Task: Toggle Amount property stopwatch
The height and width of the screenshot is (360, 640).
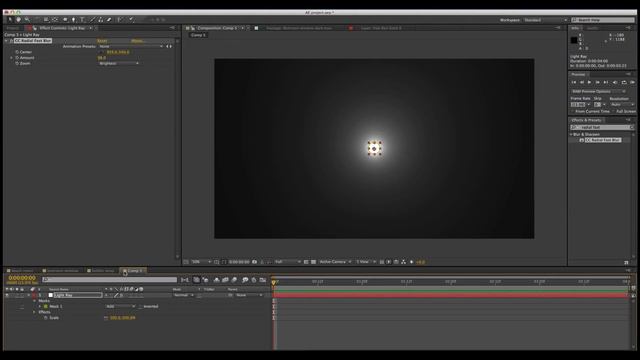Action: 17,58
